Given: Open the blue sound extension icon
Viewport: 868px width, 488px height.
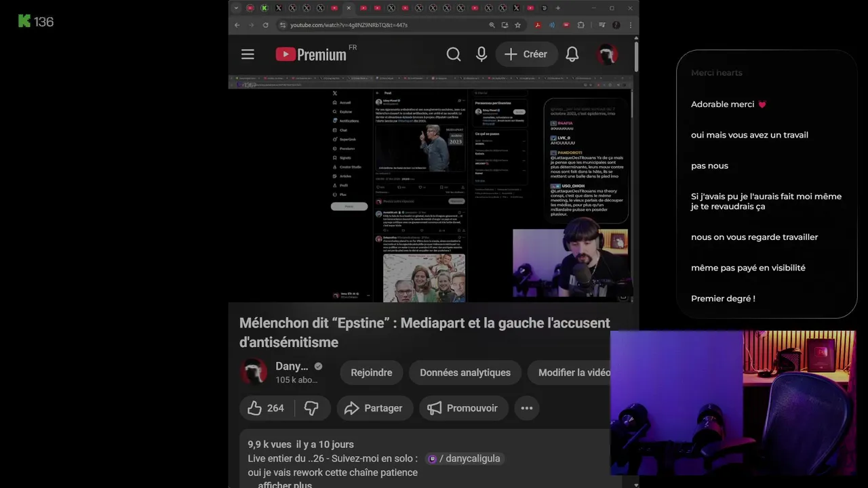Looking at the screenshot, I should [552, 25].
